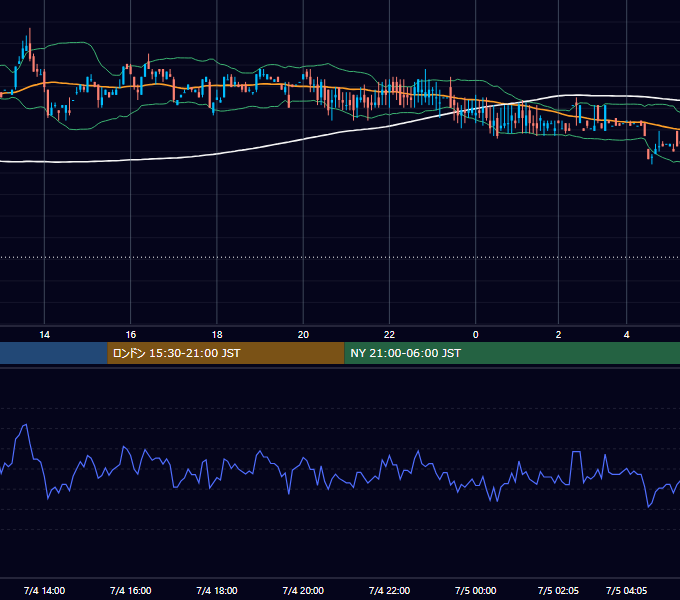
Task: Click the London session bar 15:30-21:00 JST
Action: point(226,353)
